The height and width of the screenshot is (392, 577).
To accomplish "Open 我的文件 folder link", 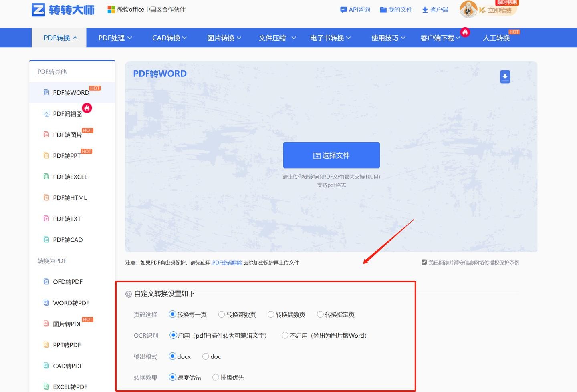I will pyautogui.click(x=396, y=10).
